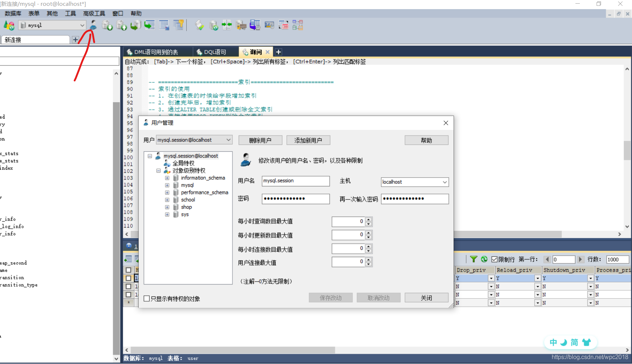
Task: Click the data migration truck icon
Action: click(241, 25)
